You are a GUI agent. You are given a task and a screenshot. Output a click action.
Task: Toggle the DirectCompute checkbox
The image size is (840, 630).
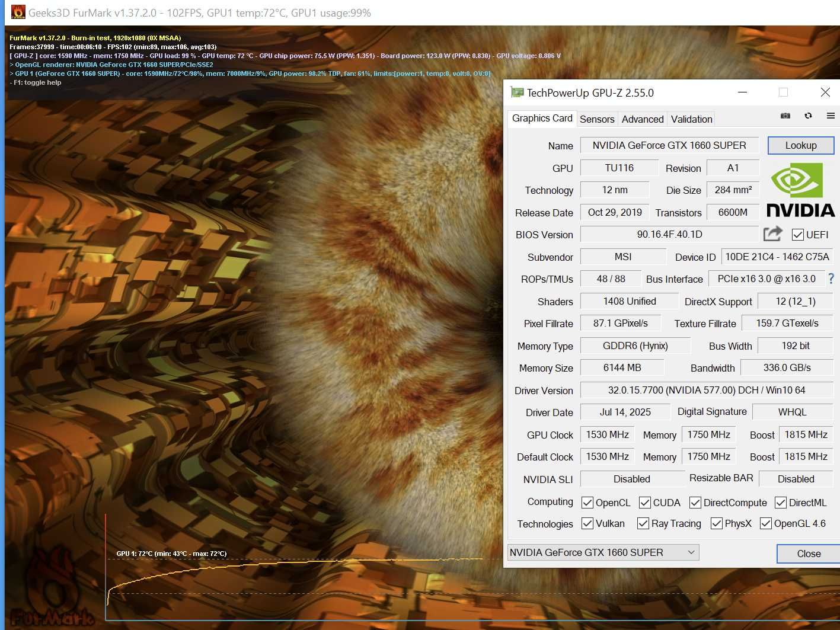(695, 503)
